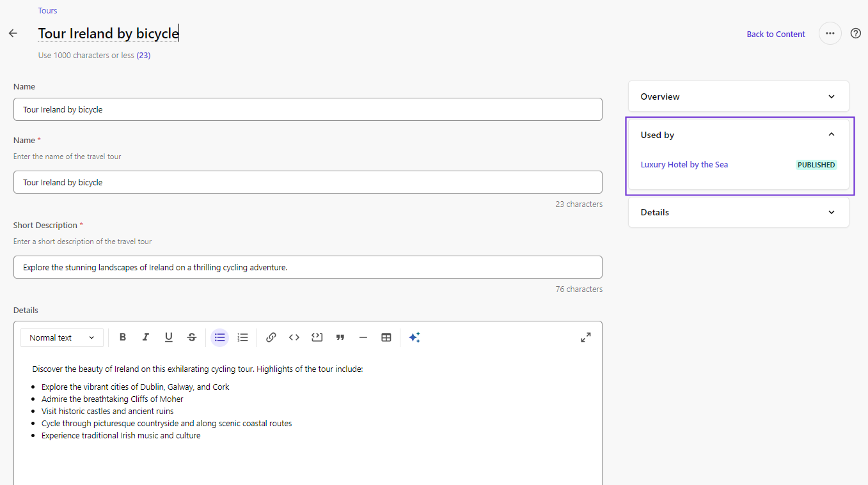
Task: Toggle the numbered list button
Action: [243, 337]
